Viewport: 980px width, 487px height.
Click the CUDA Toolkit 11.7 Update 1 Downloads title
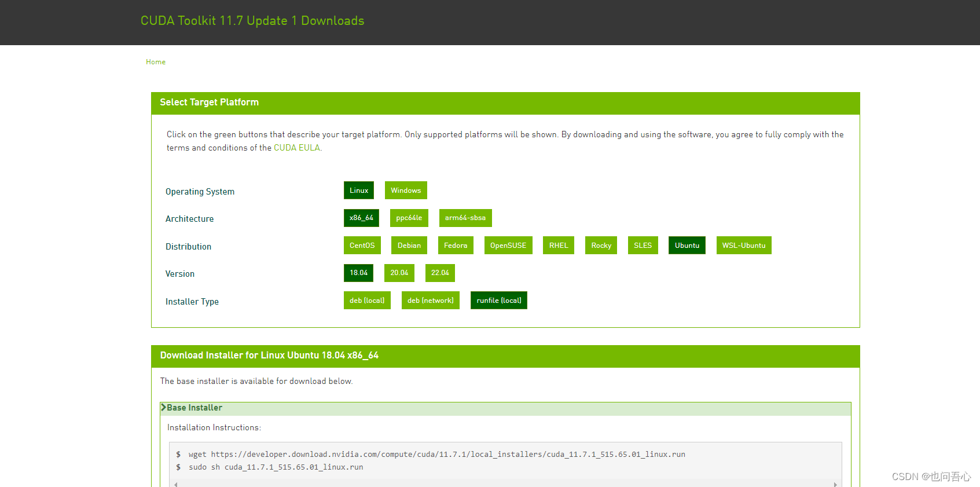point(252,21)
